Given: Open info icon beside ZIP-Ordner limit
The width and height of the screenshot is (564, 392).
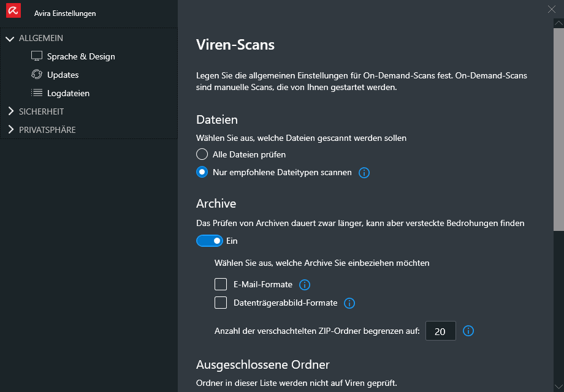Looking at the screenshot, I should [x=468, y=331].
